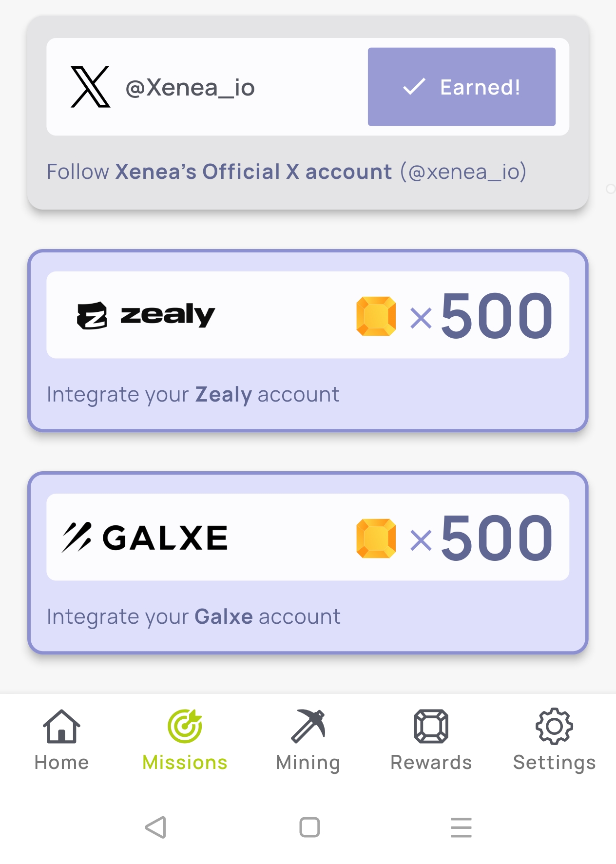Tap the Android recent apps menu button
This screenshot has width=616, height=864.
pos(461,827)
